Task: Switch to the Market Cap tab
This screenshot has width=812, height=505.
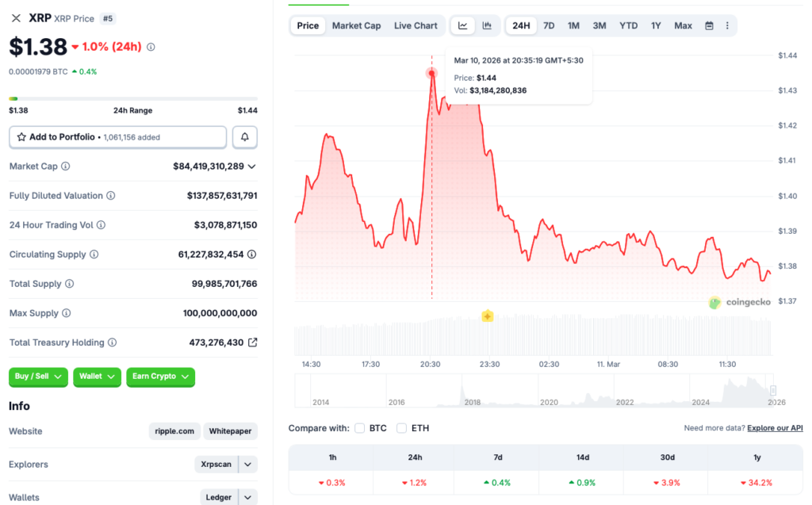Action: point(357,25)
